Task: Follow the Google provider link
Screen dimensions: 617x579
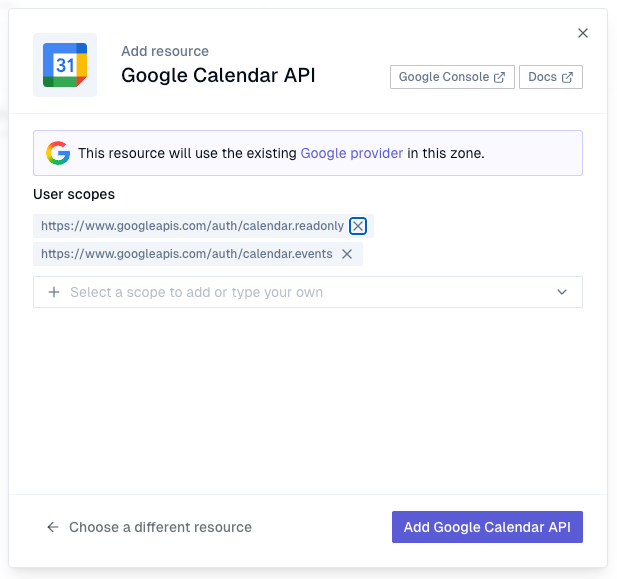Action: [x=351, y=153]
